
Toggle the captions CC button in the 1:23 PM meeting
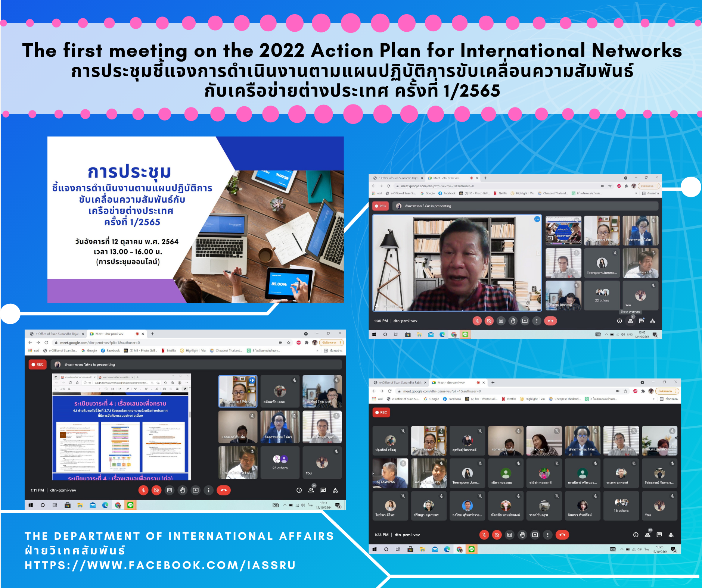click(x=510, y=535)
